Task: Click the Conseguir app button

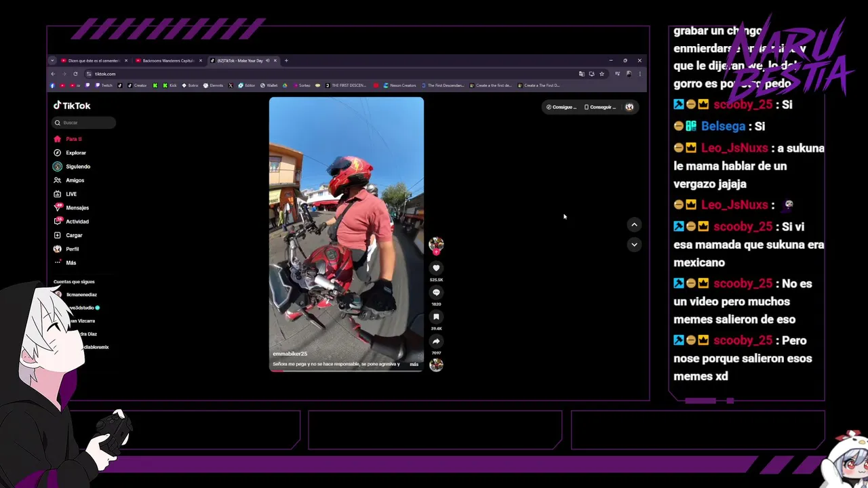Action: click(x=600, y=107)
